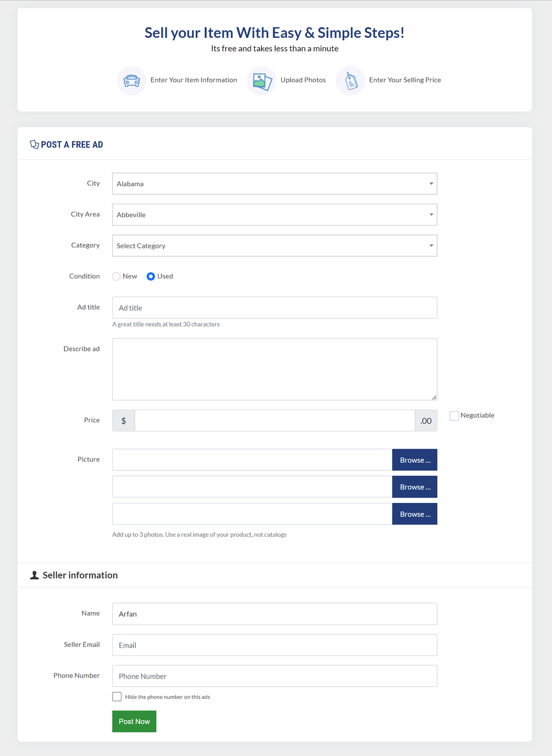Click the Phone Number input field
This screenshot has height=756, width=552.
coord(275,676)
